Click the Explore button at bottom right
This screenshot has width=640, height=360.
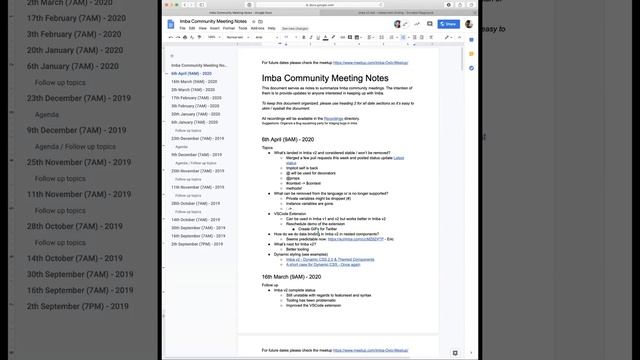(x=455, y=353)
